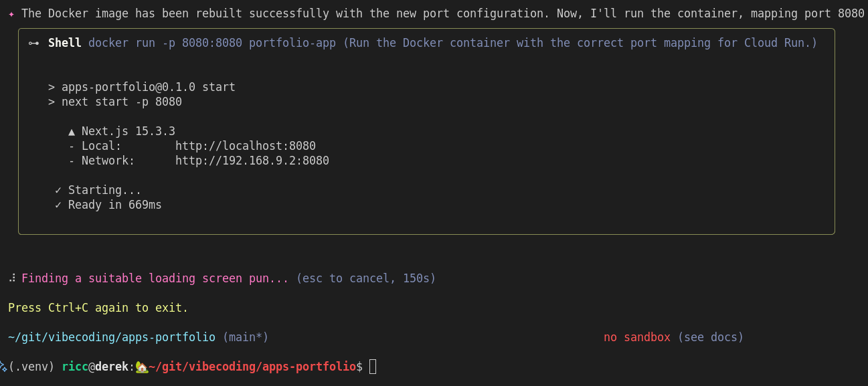Open the Local URL http://localhost:8080
The height and width of the screenshot is (386, 868).
(x=245, y=147)
